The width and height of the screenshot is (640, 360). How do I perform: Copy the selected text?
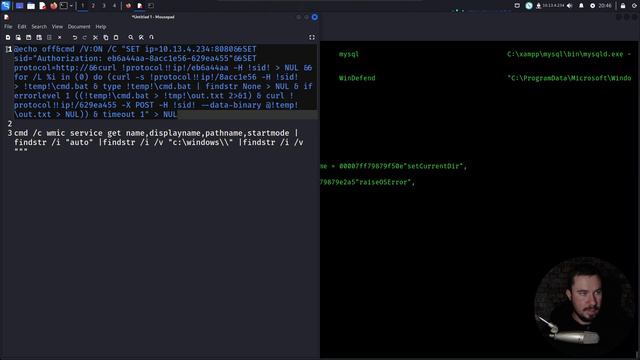coord(106,38)
